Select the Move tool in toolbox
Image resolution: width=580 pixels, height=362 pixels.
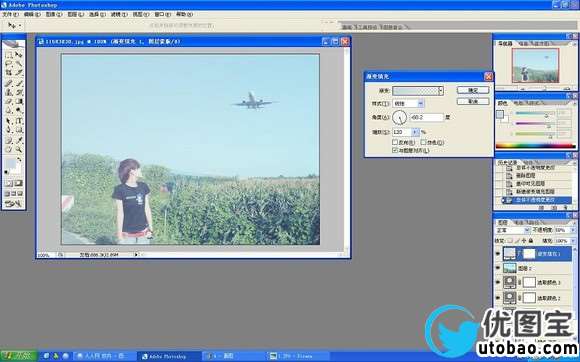18,55
